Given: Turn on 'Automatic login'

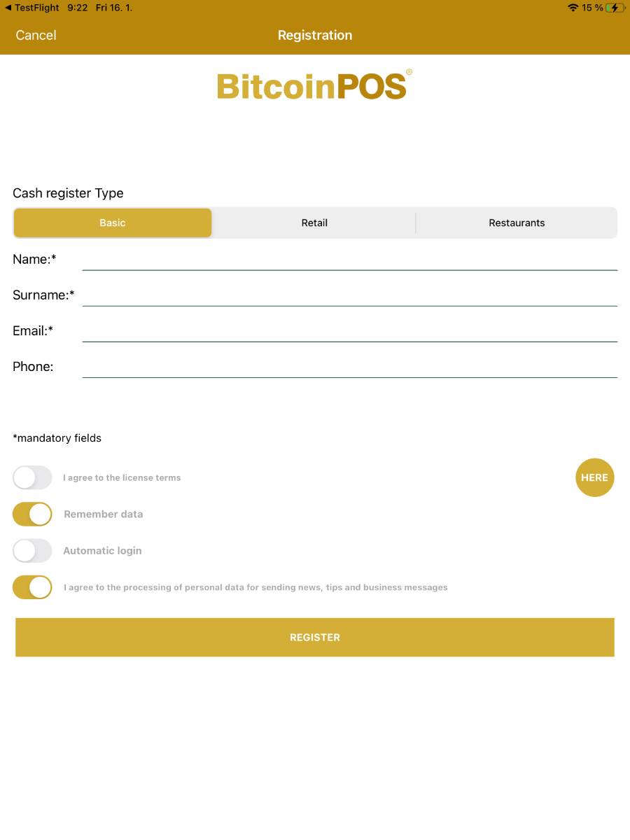Looking at the screenshot, I should 32,550.
